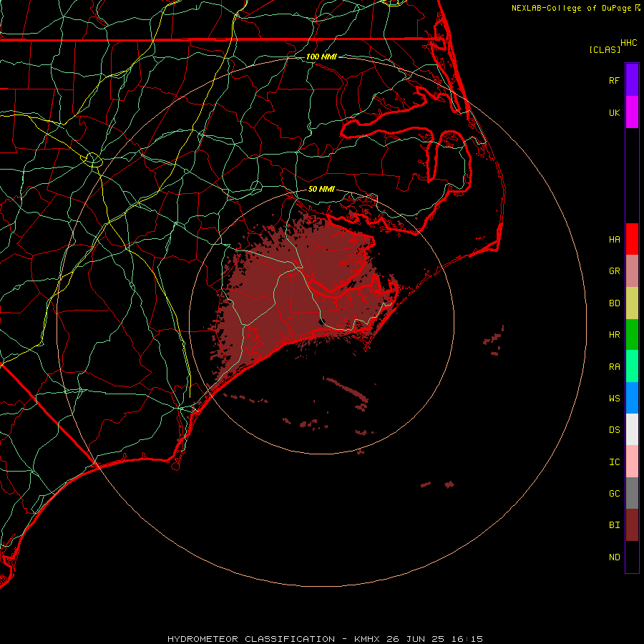Click the ND black legend swatch
The image size is (644, 644).
tap(632, 557)
